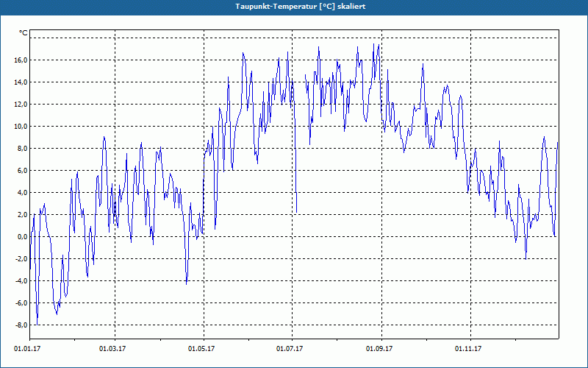Click the 12,0 y-axis label

21,105
